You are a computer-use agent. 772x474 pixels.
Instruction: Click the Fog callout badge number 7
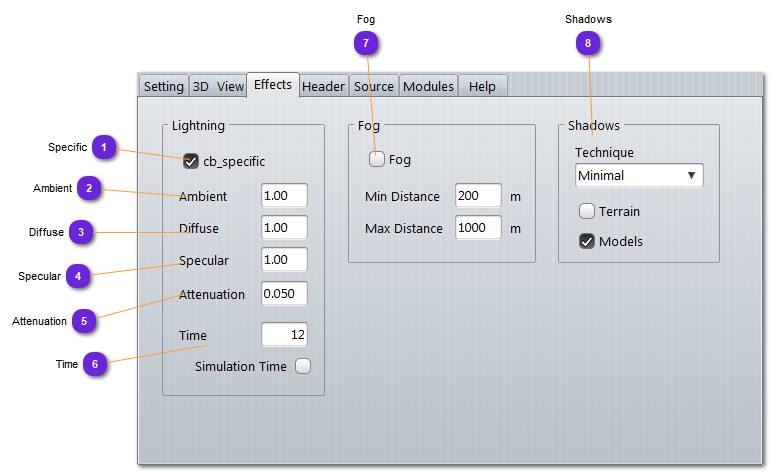coord(366,43)
